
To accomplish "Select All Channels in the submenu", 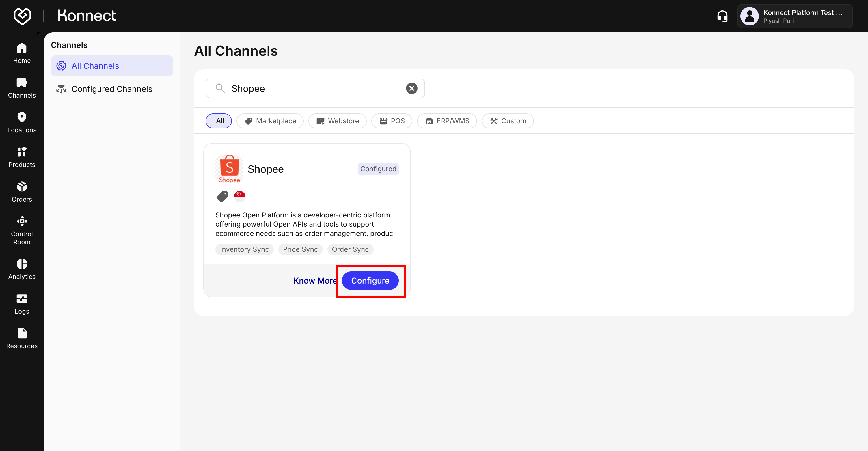I will tap(112, 66).
